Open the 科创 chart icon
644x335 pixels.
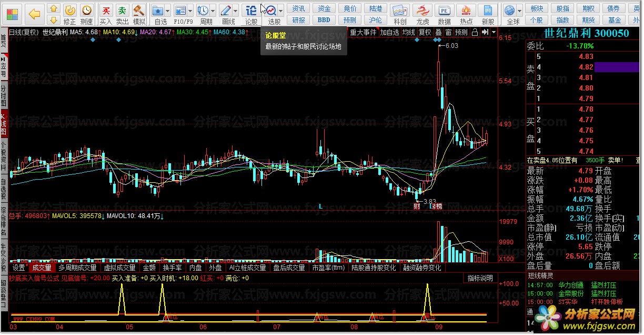coord(400,11)
